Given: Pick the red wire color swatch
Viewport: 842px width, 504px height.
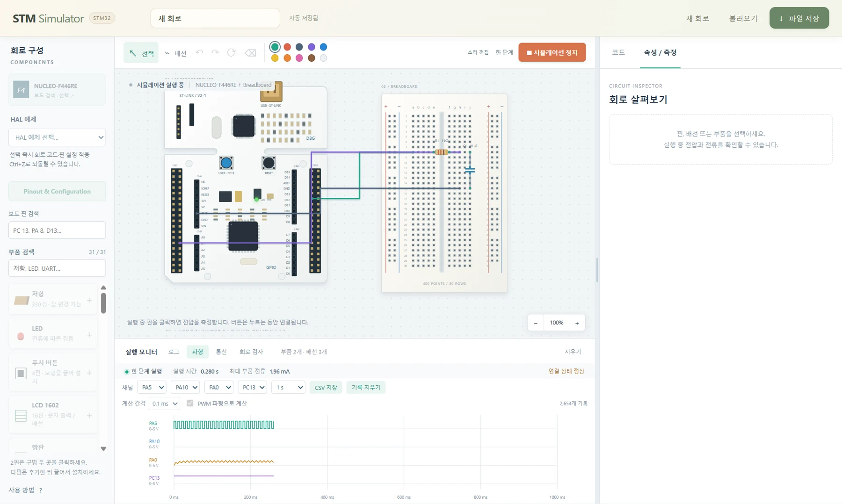Looking at the screenshot, I should coord(287,47).
